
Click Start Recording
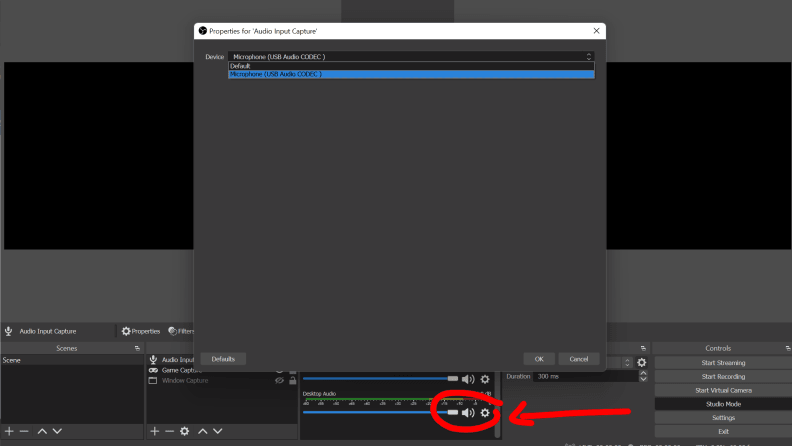[723, 376]
